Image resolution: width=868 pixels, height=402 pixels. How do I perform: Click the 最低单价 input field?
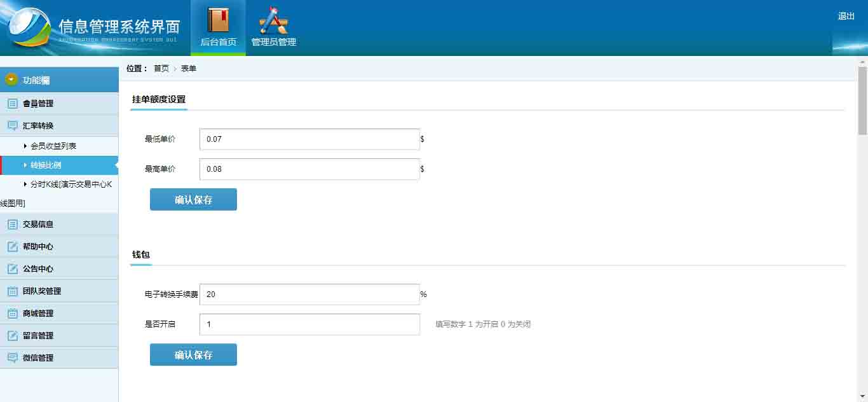pyautogui.click(x=309, y=139)
